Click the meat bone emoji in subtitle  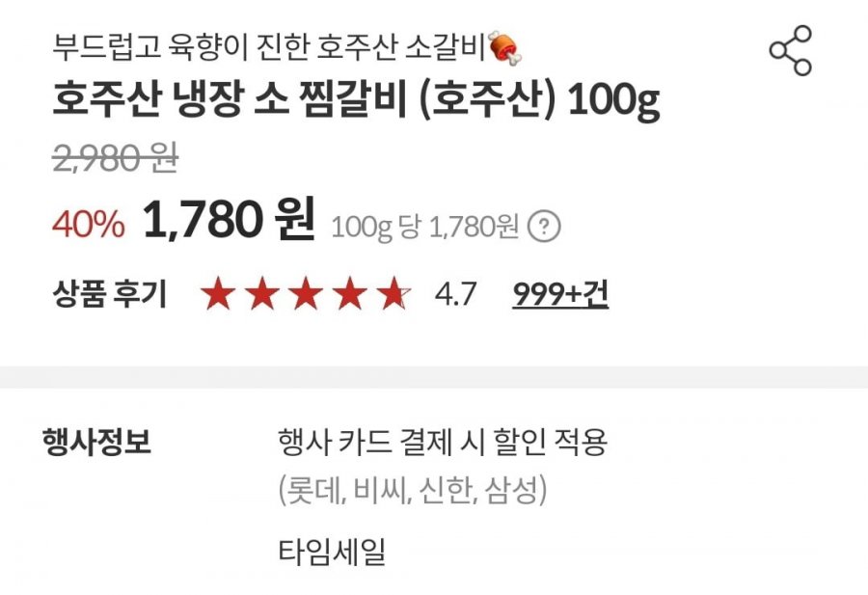click(x=504, y=47)
